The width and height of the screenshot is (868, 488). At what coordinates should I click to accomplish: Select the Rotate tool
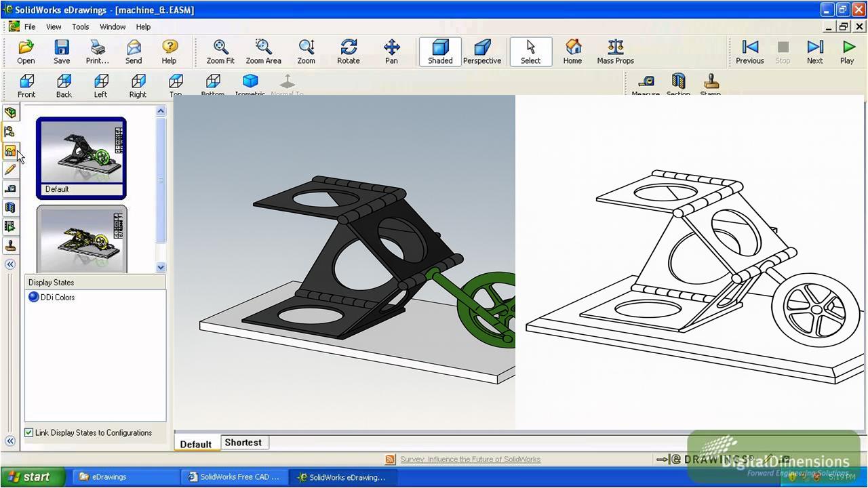coord(348,51)
